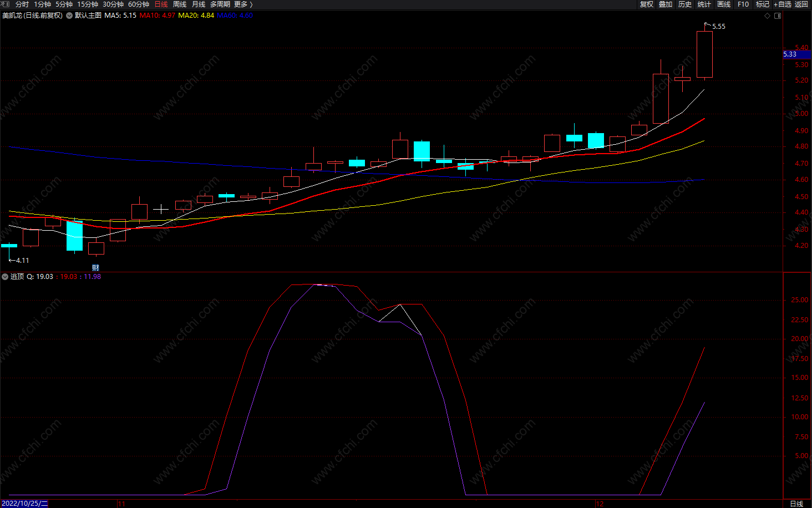
Task: Select the 1分钟 timeframe
Action: pyautogui.click(x=42, y=4)
